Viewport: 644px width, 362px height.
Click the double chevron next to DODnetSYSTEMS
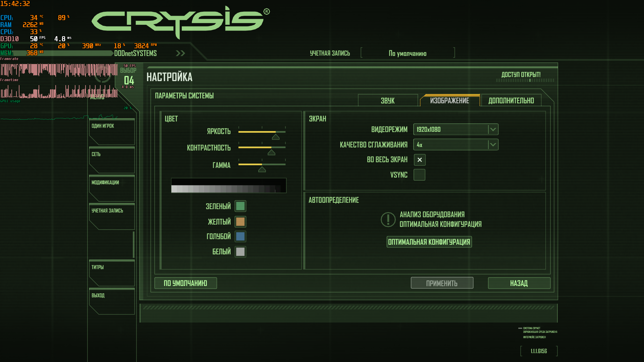pos(180,53)
